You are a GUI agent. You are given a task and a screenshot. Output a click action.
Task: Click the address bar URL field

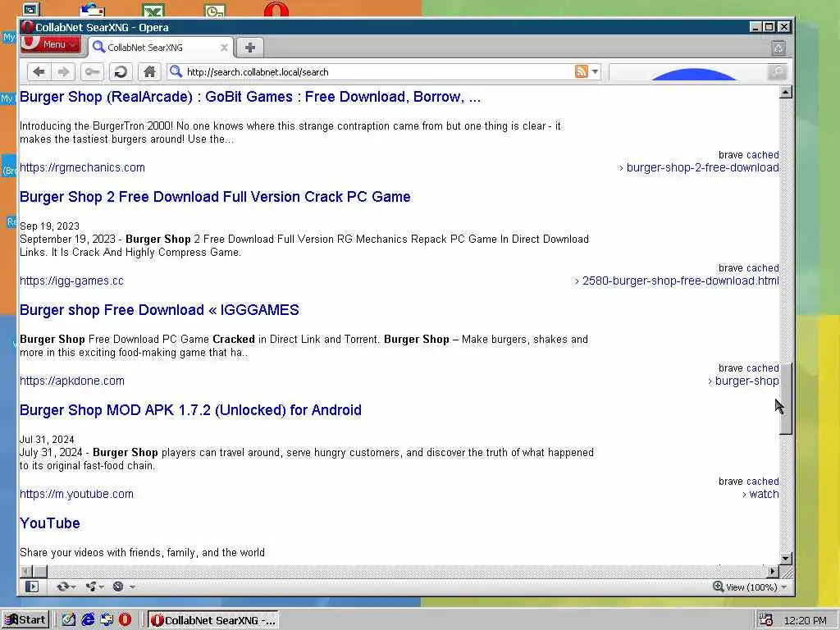coord(375,72)
